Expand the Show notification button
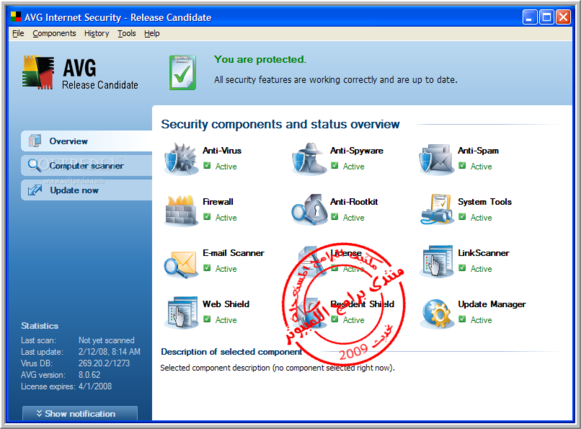The height and width of the screenshot is (429, 581). (x=80, y=413)
